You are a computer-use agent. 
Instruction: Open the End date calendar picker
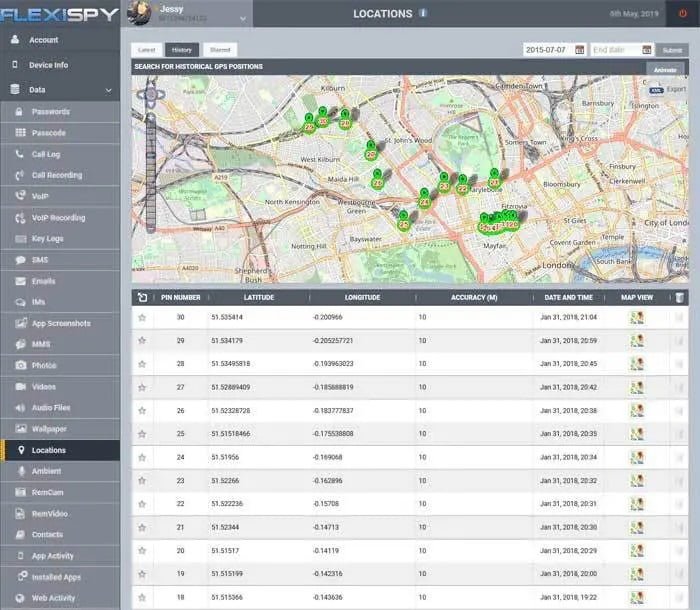[647, 50]
